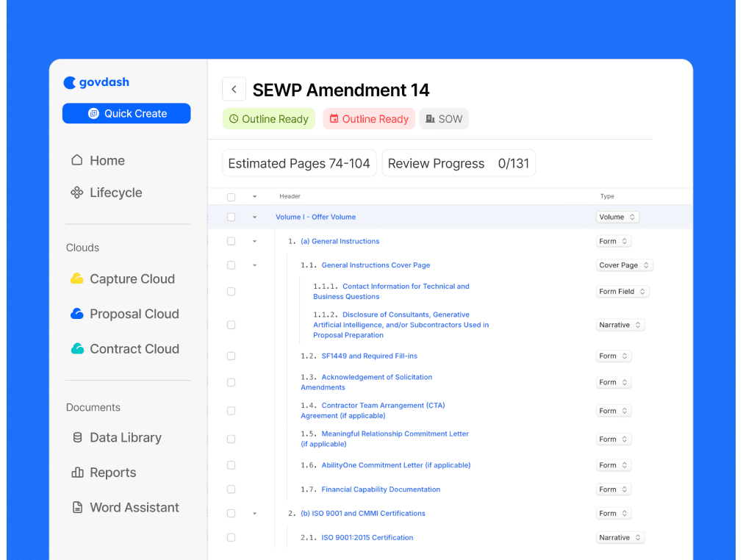This screenshot has height=560, width=743.
Task: Open General Instructions Cover Page link
Action: 376,265
